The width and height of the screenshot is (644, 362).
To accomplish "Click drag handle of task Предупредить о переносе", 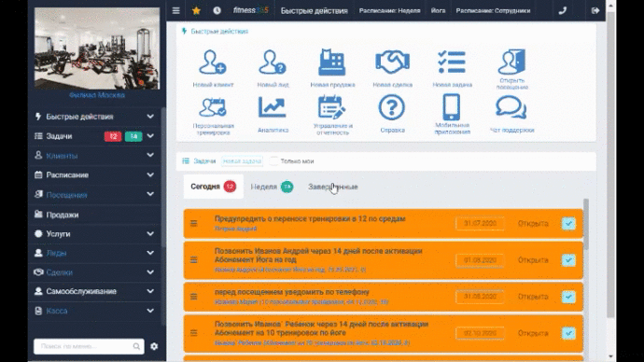I will tap(194, 224).
